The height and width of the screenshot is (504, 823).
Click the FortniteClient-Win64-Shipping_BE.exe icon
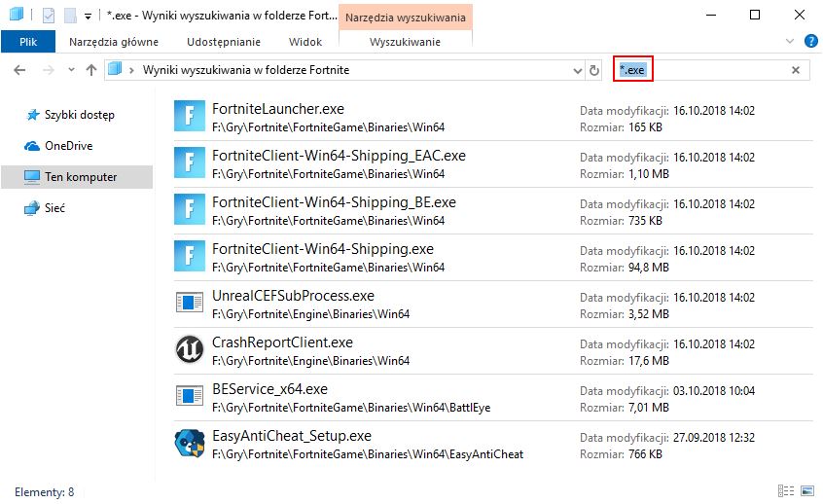coord(189,209)
